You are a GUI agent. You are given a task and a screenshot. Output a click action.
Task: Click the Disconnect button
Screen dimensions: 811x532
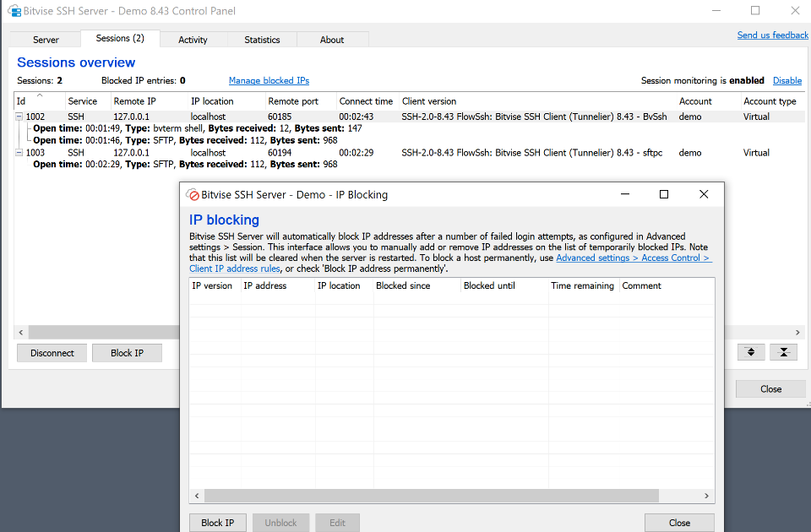coord(52,353)
